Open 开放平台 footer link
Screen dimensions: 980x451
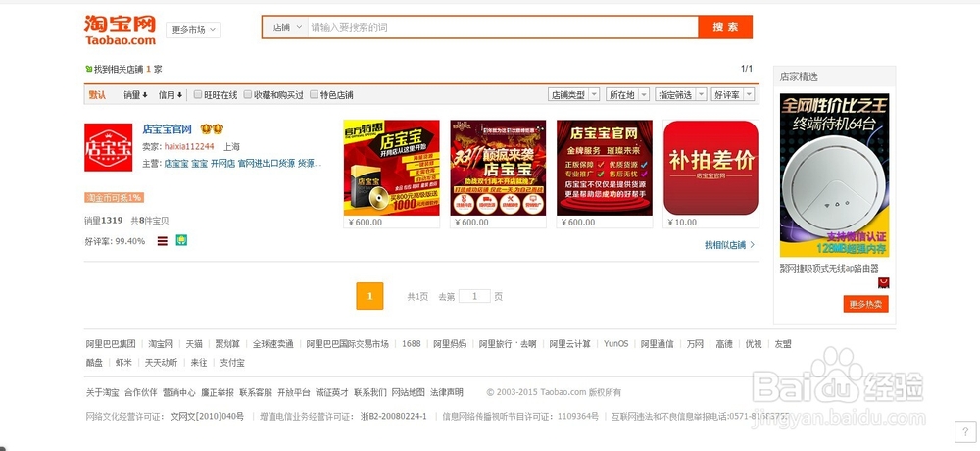(294, 393)
